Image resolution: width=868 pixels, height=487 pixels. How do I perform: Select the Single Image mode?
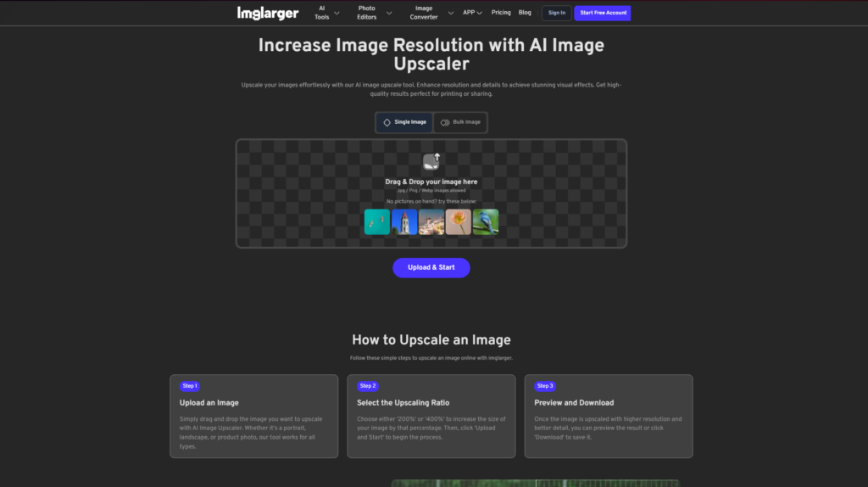point(404,122)
